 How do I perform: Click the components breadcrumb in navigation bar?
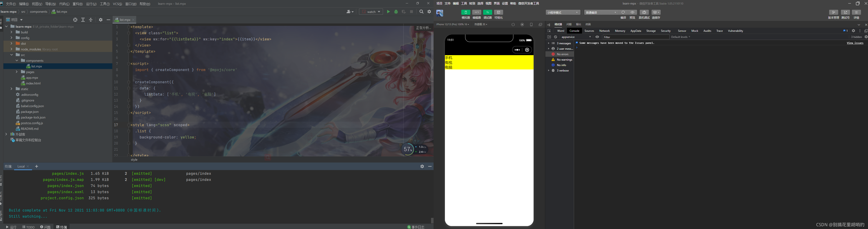pyautogui.click(x=38, y=12)
